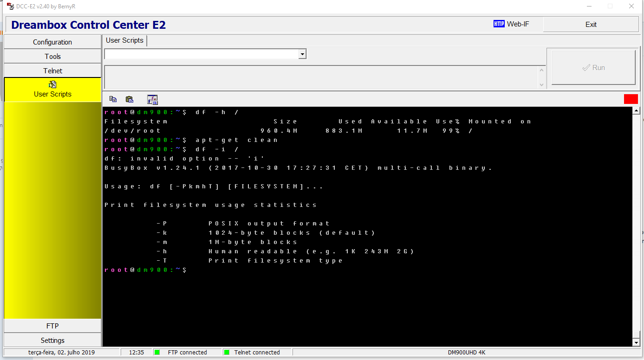Viewport: 644px width, 360px height.
Task: Open the Tools sidebar section
Action: [52, 57]
